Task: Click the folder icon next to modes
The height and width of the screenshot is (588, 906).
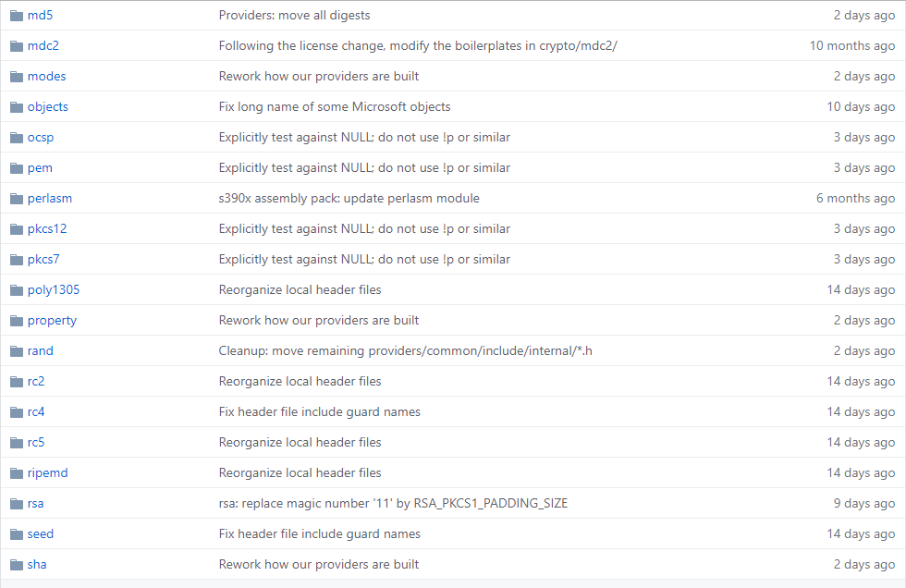Action: click(16, 76)
